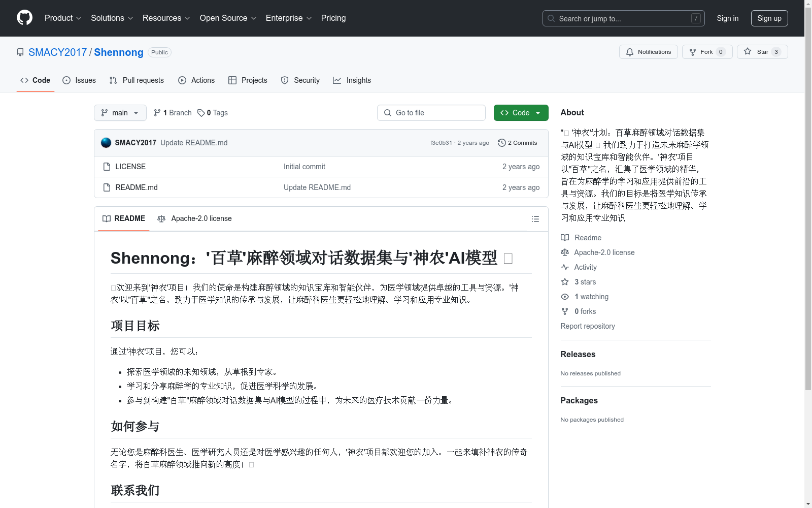The width and height of the screenshot is (812, 508).
Task: Click the Search or jump to field
Action: coord(624,18)
